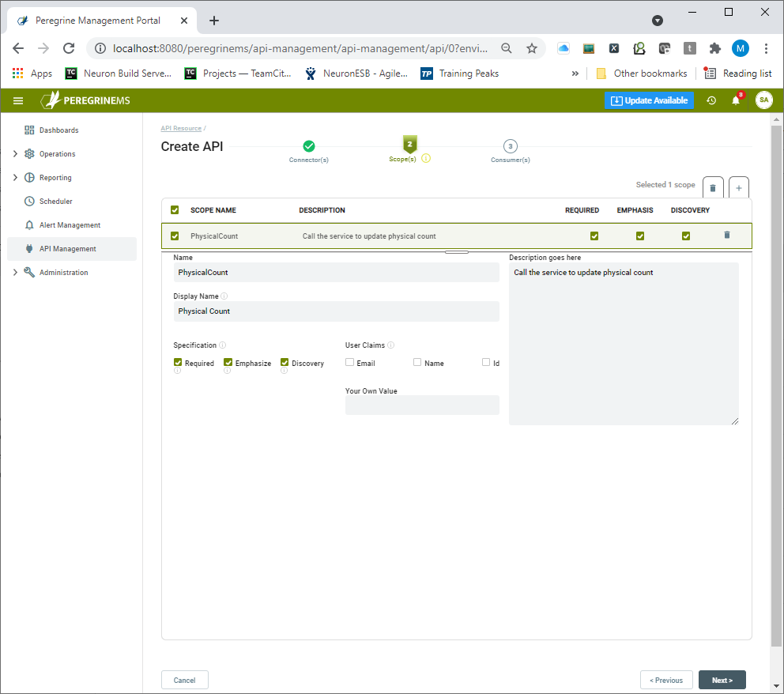Image resolution: width=784 pixels, height=694 pixels.
Task: Click the User Claims info icon
Action: [391, 345]
